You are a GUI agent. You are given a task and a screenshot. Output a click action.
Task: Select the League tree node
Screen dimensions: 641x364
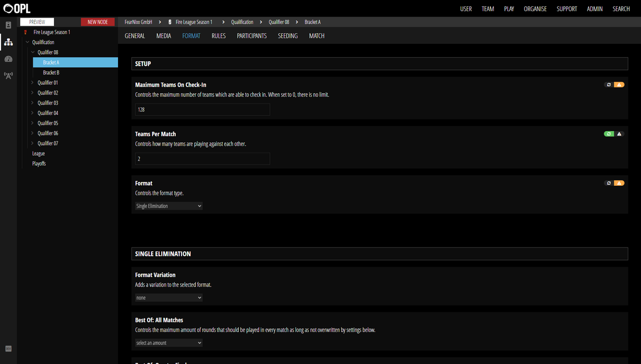(38, 153)
